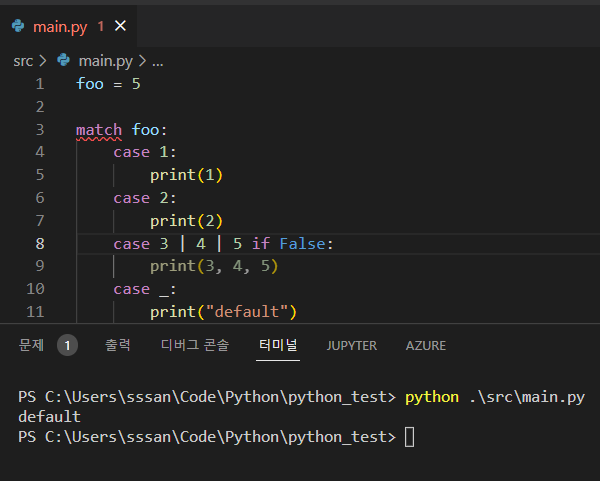Image resolution: width=600 pixels, height=481 pixels.
Task: Click the underlined match keyword on line 3
Action: tap(99, 130)
